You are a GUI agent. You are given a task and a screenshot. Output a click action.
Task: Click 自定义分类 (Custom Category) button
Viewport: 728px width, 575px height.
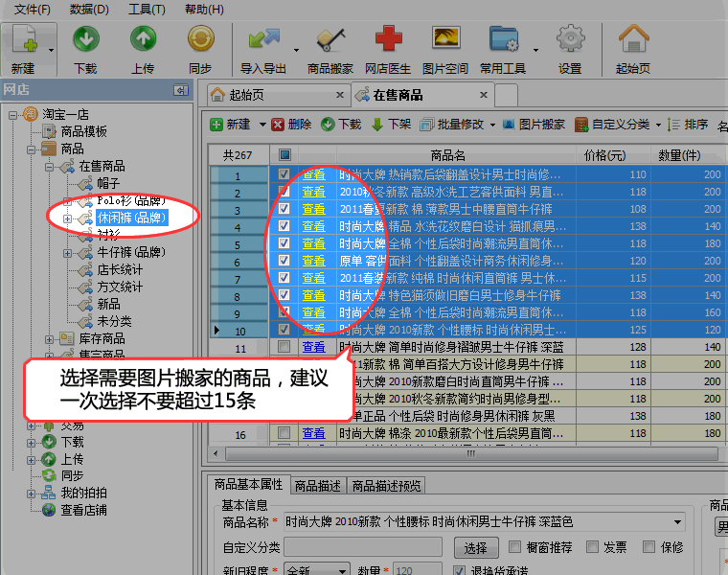click(613, 125)
